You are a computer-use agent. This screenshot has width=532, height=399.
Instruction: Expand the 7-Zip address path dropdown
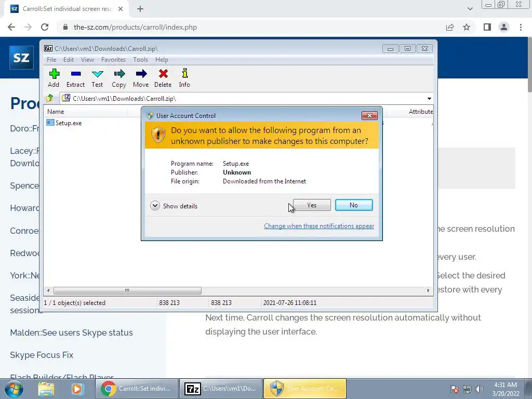(429, 99)
